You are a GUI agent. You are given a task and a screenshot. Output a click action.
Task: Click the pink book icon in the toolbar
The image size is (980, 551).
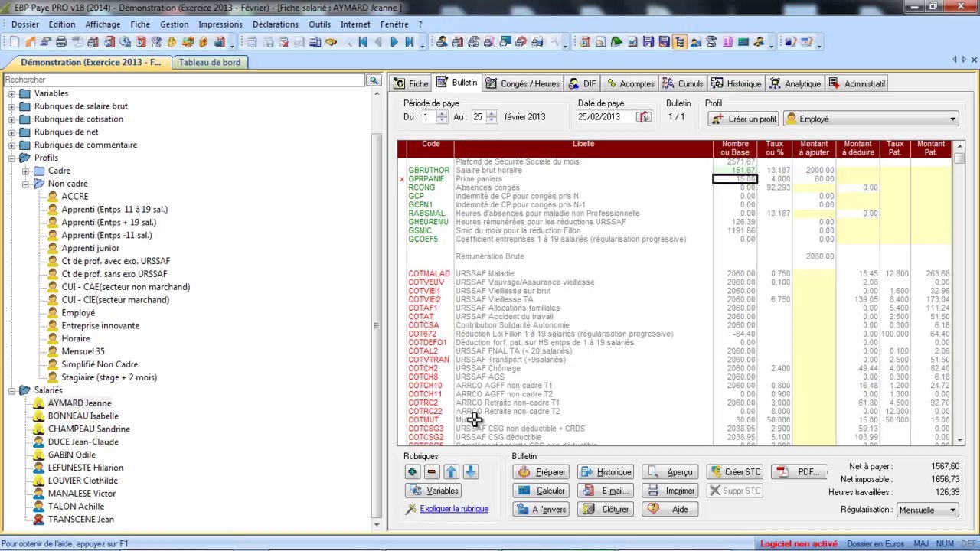727,42
